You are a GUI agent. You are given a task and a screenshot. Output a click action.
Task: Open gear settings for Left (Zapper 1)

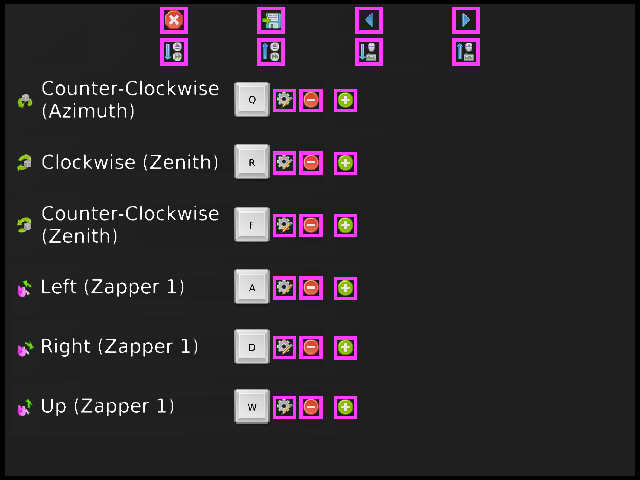[x=285, y=288]
